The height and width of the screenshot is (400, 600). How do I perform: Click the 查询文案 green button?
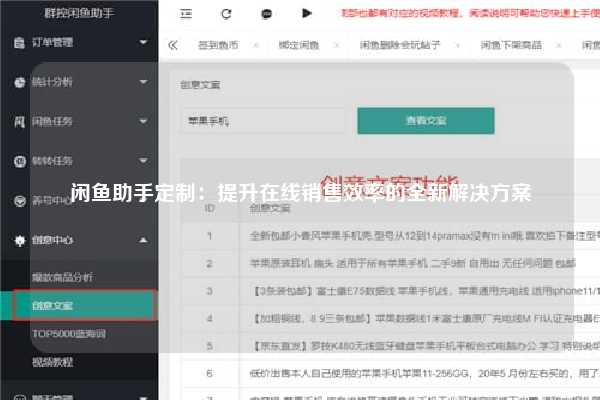[x=426, y=121]
